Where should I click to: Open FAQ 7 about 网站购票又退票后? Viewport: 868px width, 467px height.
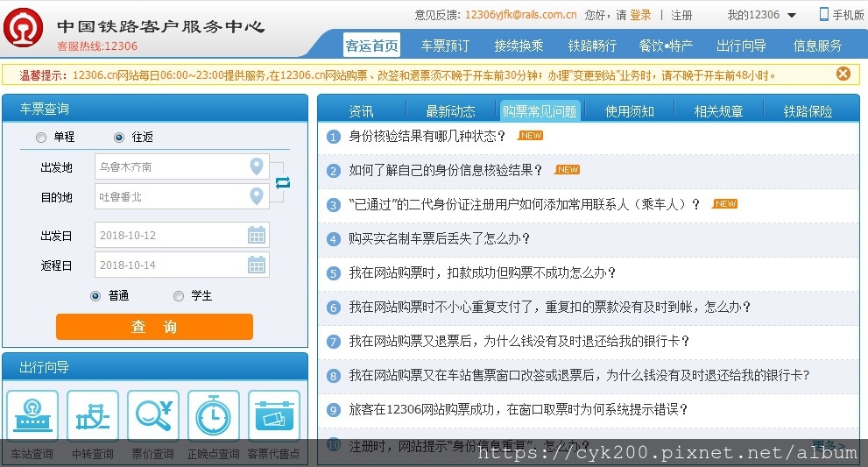coord(519,341)
